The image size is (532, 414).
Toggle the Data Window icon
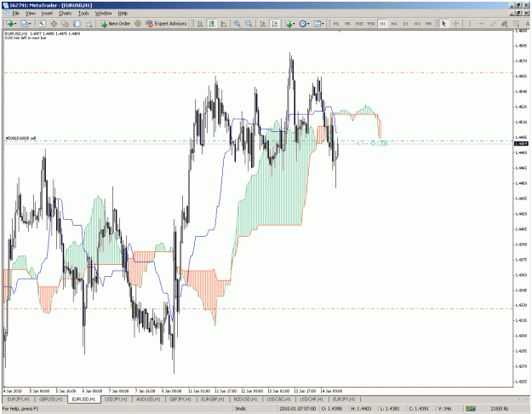tap(54, 24)
